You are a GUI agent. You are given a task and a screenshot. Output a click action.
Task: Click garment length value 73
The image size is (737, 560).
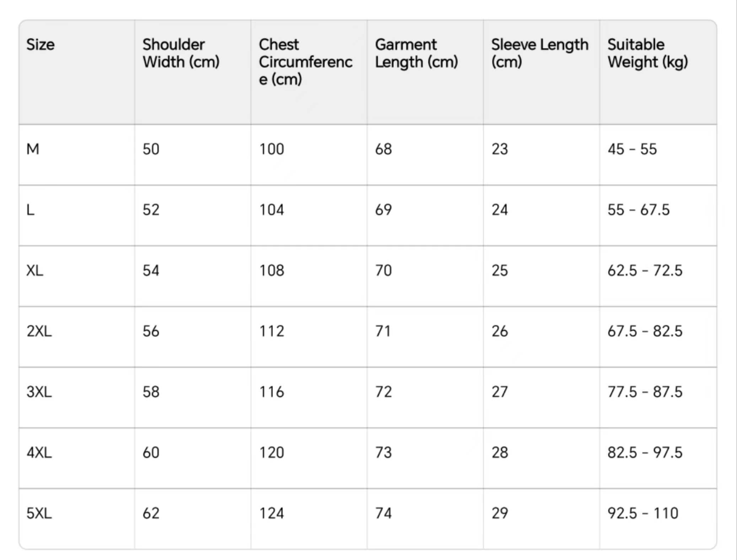tap(383, 453)
